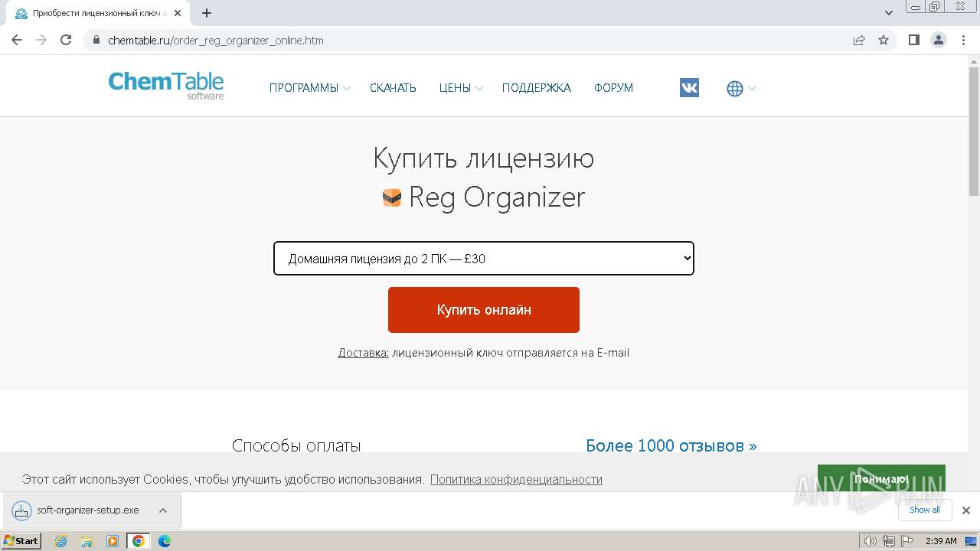Image resolution: width=980 pixels, height=551 pixels.
Task: Go forward in browser history
Action: (x=41, y=41)
